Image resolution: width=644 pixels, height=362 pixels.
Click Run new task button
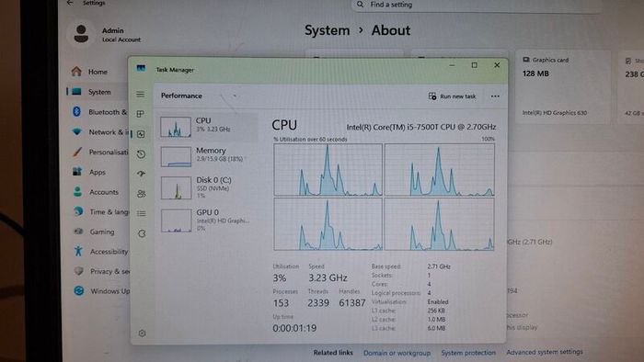click(452, 96)
